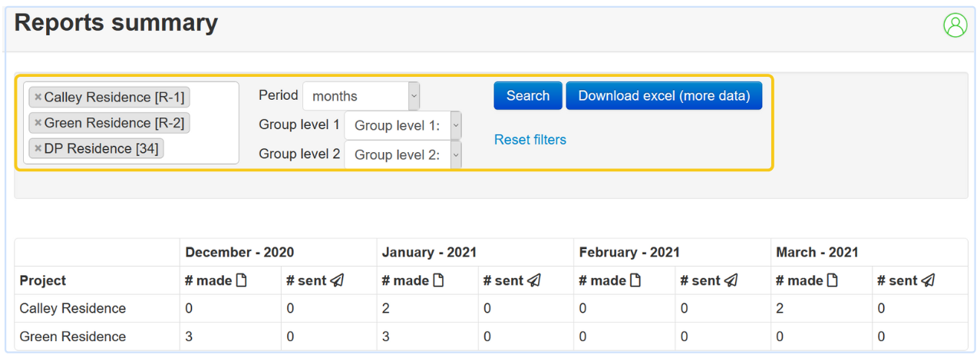Click the February 2021 sent paper-plane icon
Viewport: 980px width, 358px height.
731,280
